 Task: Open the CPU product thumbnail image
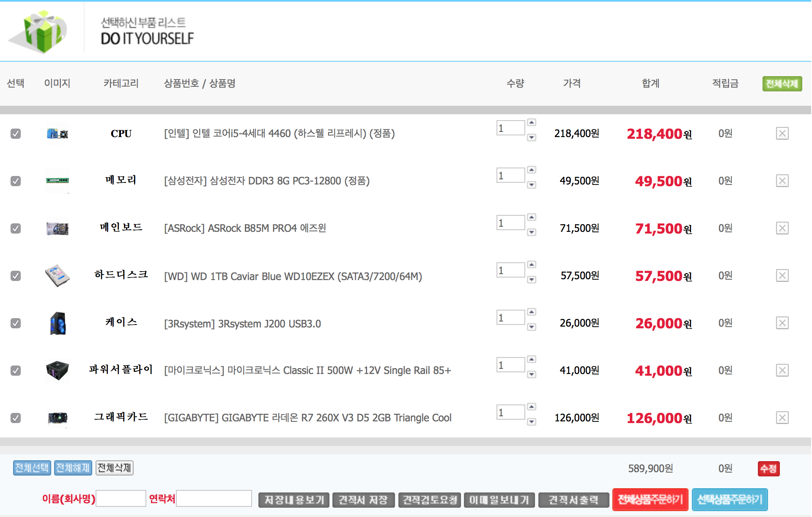coord(58,134)
